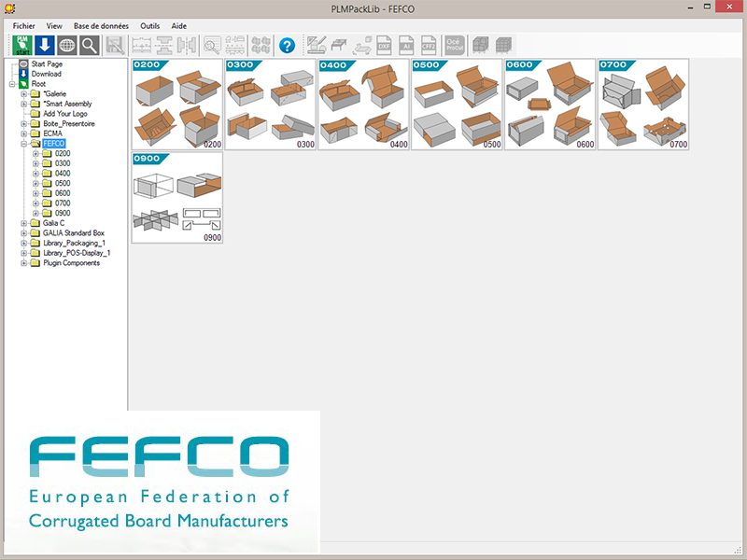Click the mirrored brackets toolbar icon
The height and width of the screenshot is (560, 747).
[x=187, y=45]
